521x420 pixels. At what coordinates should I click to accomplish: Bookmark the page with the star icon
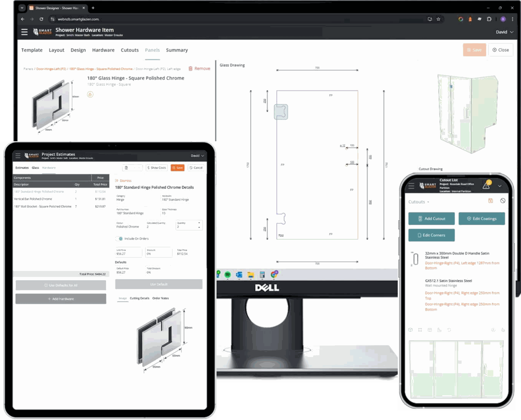[438, 19]
